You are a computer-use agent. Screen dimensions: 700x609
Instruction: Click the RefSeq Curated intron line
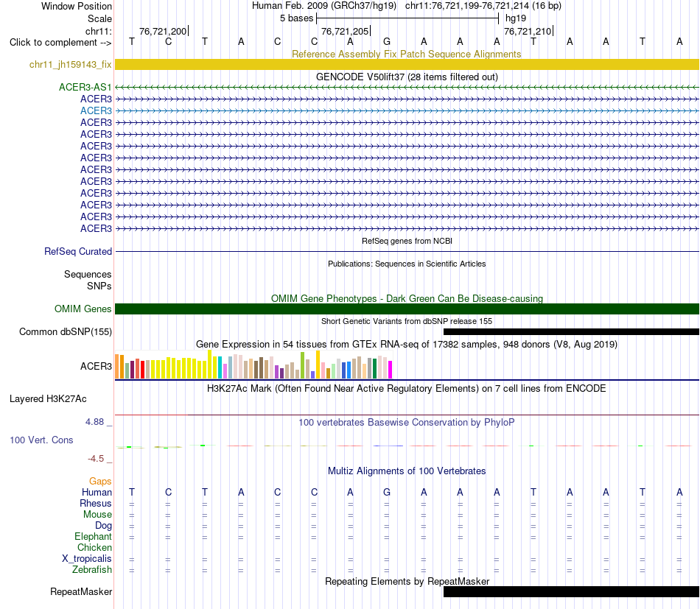pos(407,252)
